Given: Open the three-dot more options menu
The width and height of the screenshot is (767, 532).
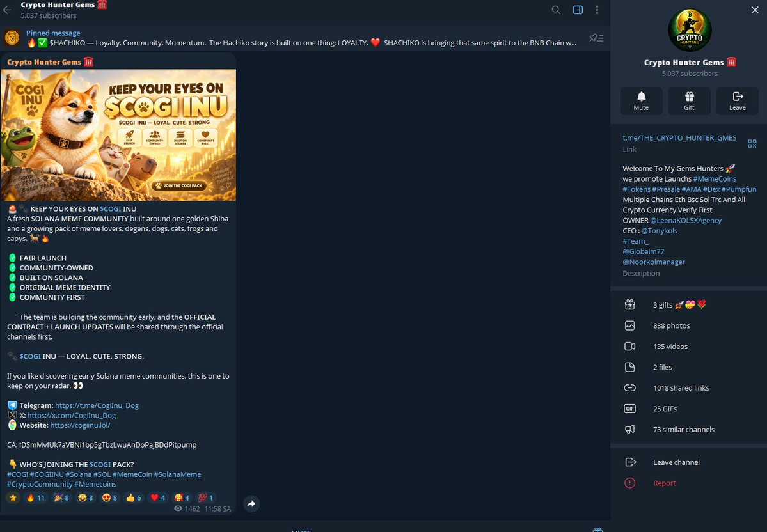Looking at the screenshot, I should coord(597,10).
